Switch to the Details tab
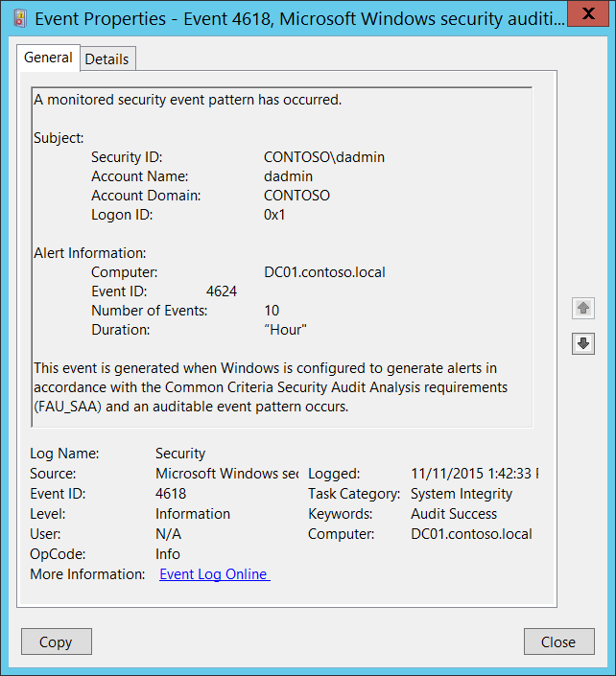The image size is (616, 676). pyautogui.click(x=107, y=58)
